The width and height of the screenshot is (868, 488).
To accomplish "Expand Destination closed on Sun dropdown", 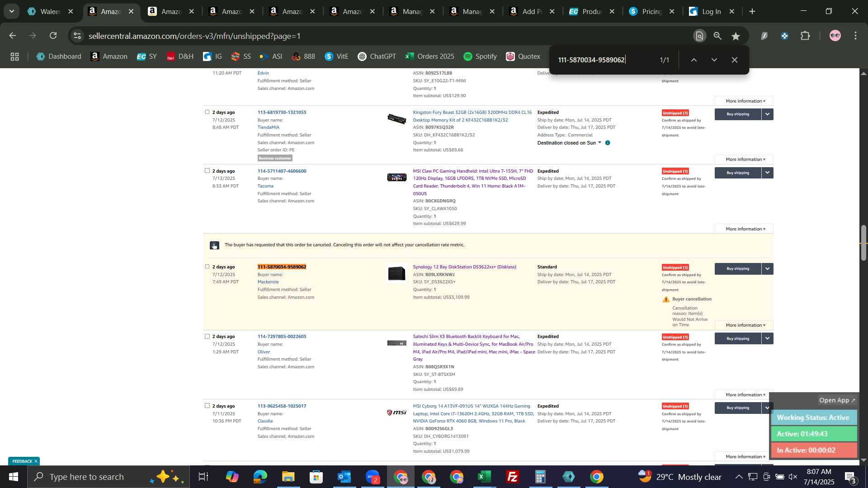I will [600, 143].
